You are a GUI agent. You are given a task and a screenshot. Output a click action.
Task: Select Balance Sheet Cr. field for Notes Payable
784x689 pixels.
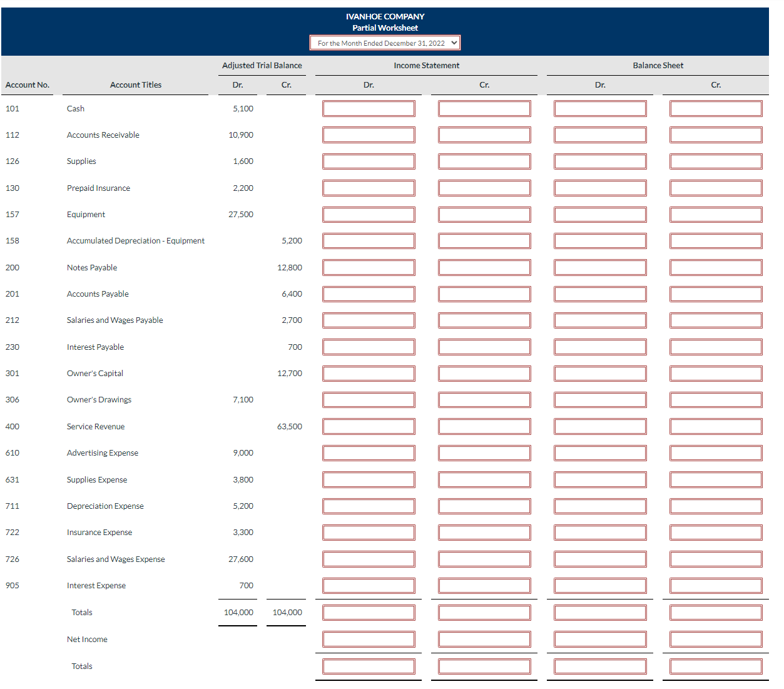pyautogui.click(x=716, y=267)
